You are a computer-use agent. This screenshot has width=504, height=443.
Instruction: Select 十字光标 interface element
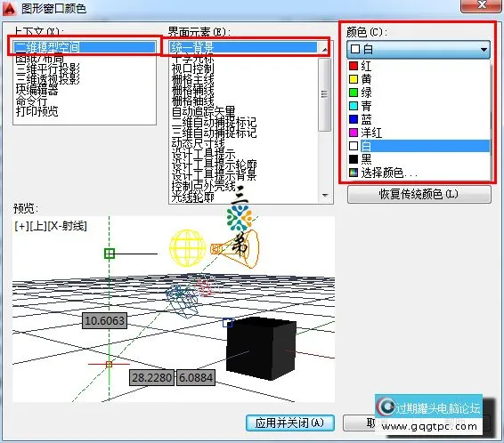(x=192, y=59)
